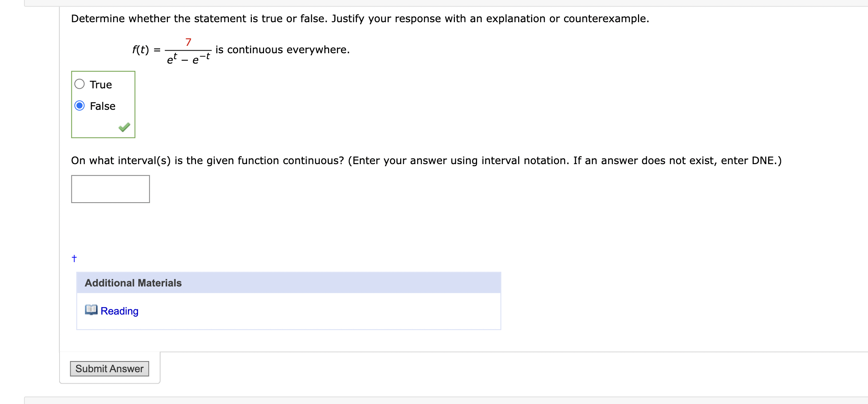Click the False option label

click(102, 106)
